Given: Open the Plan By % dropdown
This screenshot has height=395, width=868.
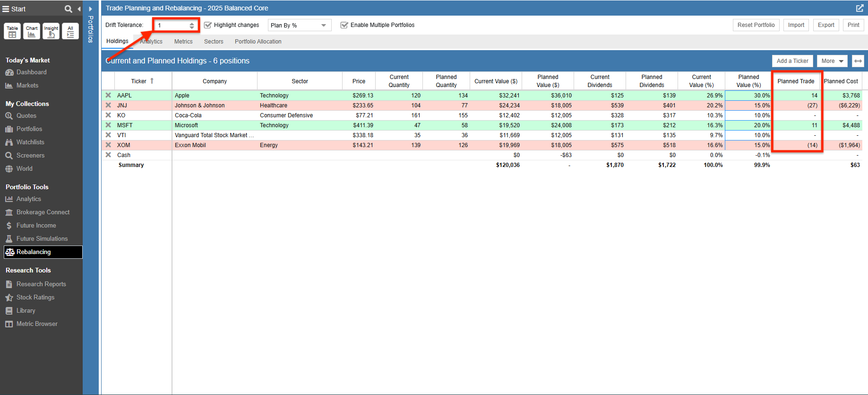Looking at the screenshot, I should [299, 25].
